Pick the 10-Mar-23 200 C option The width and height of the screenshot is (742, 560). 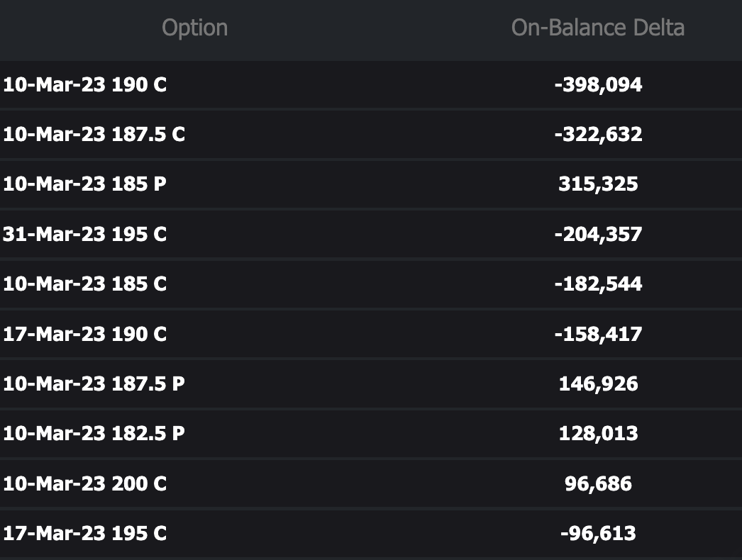pos(85,484)
